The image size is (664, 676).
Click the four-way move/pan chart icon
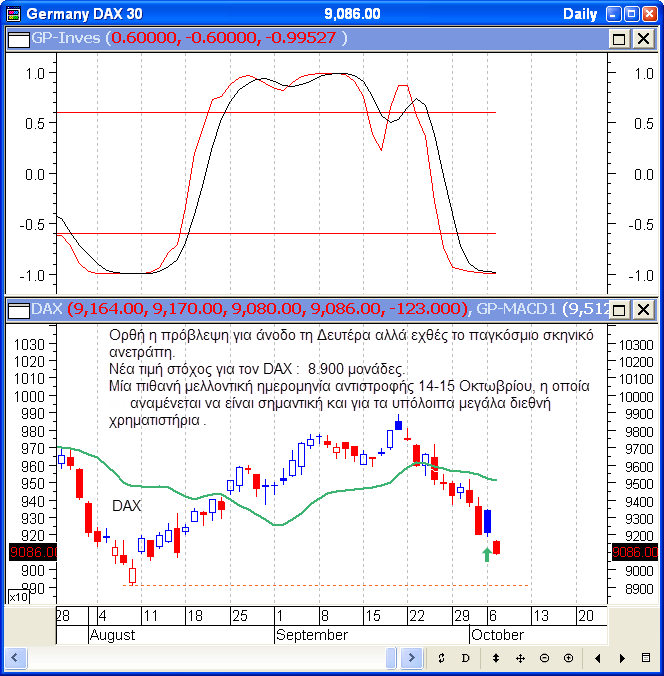pos(520,658)
